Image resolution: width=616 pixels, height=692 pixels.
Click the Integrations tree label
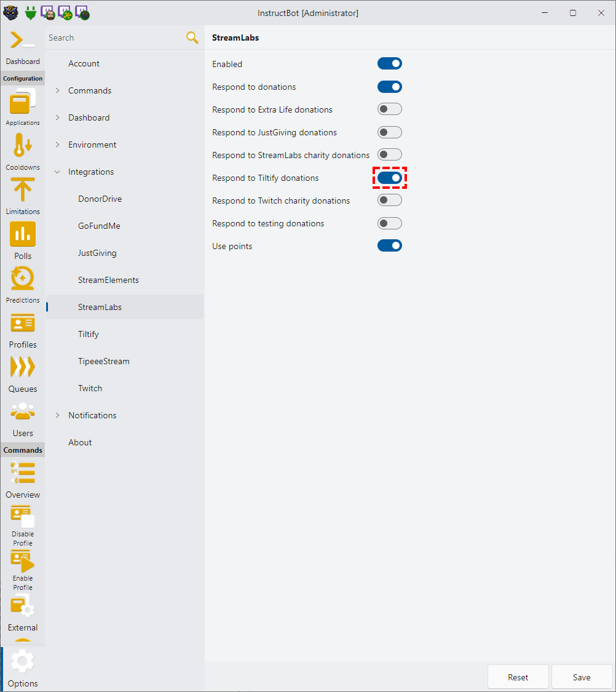coord(91,172)
